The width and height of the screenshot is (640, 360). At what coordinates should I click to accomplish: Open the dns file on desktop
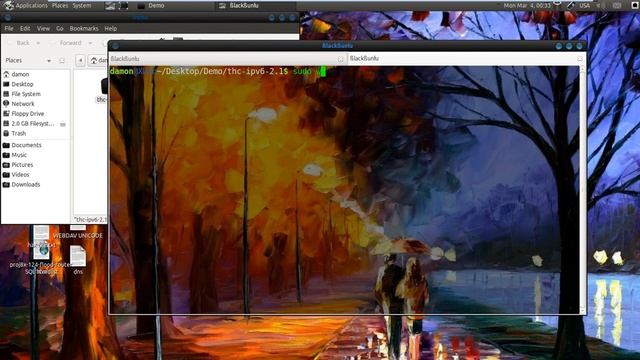tap(78, 260)
